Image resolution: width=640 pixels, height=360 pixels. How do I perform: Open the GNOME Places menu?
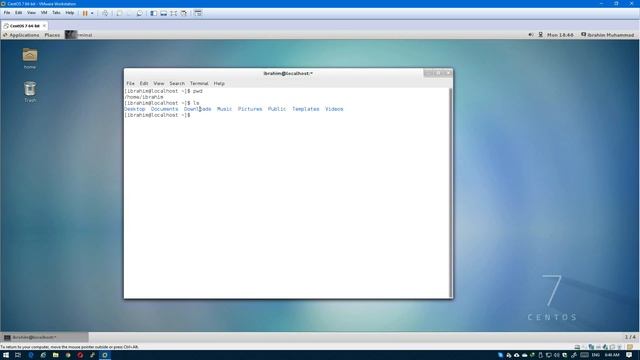pos(52,35)
